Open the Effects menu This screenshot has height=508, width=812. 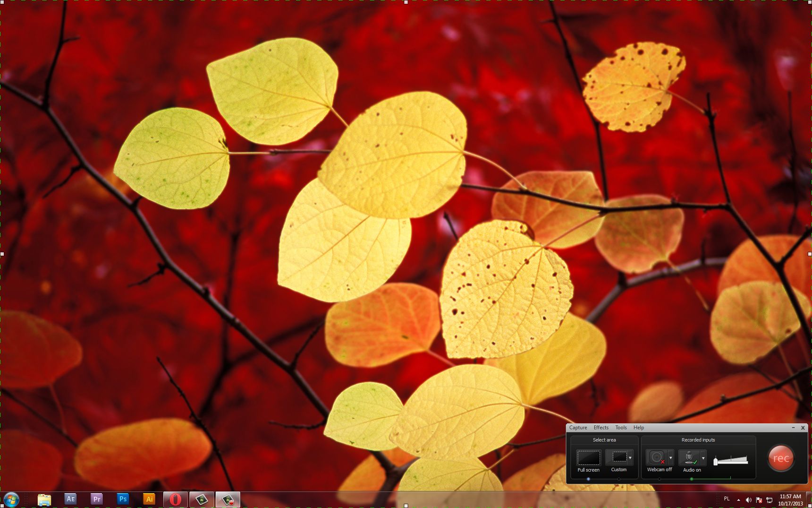click(x=601, y=428)
